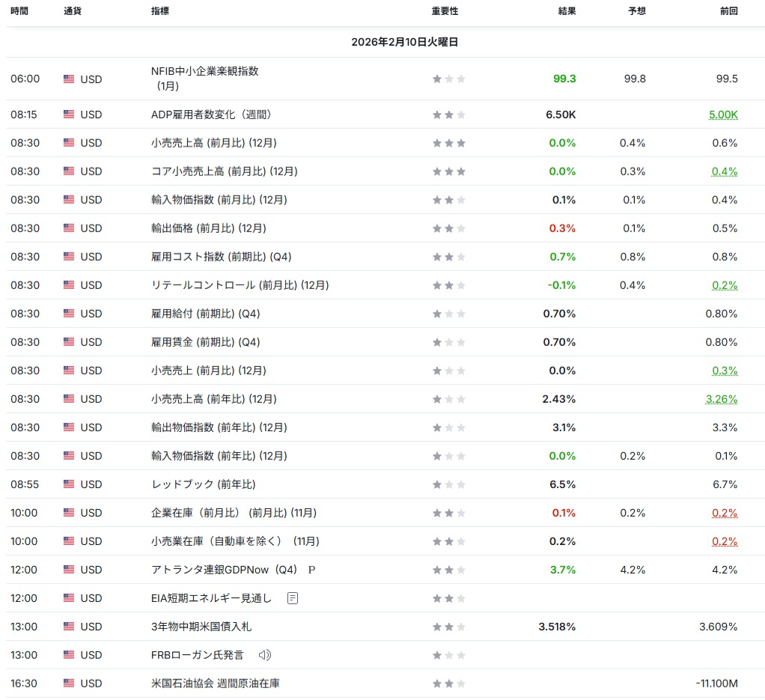This screenshot has height=700, width=765.
Task: Click the P preliminary marker beside アトランタ連銀GDPNow
Action: pos(311,570)
